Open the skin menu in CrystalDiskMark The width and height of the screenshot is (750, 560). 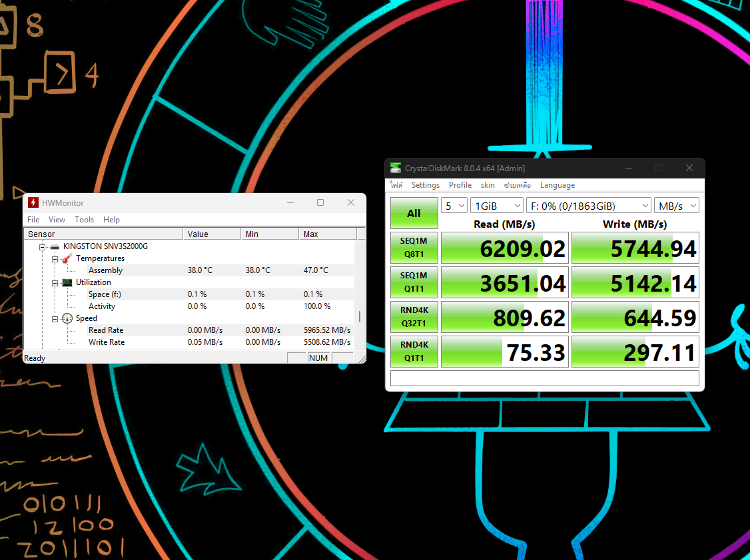point(488,185)
